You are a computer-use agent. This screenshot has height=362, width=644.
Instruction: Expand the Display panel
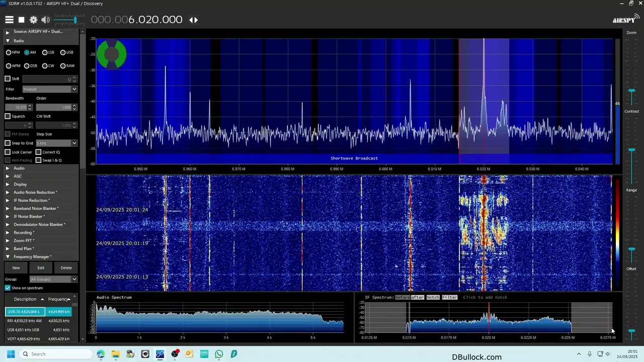[7, 185]
